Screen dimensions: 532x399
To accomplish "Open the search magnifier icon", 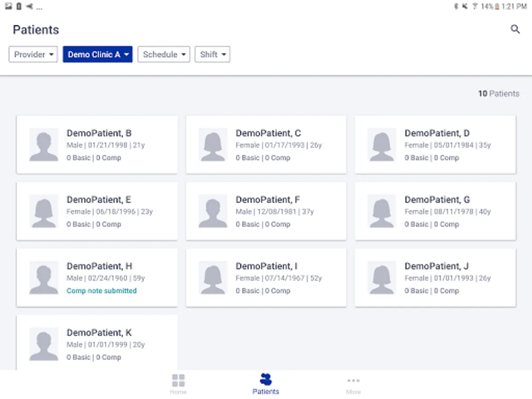I will (515, 29).
